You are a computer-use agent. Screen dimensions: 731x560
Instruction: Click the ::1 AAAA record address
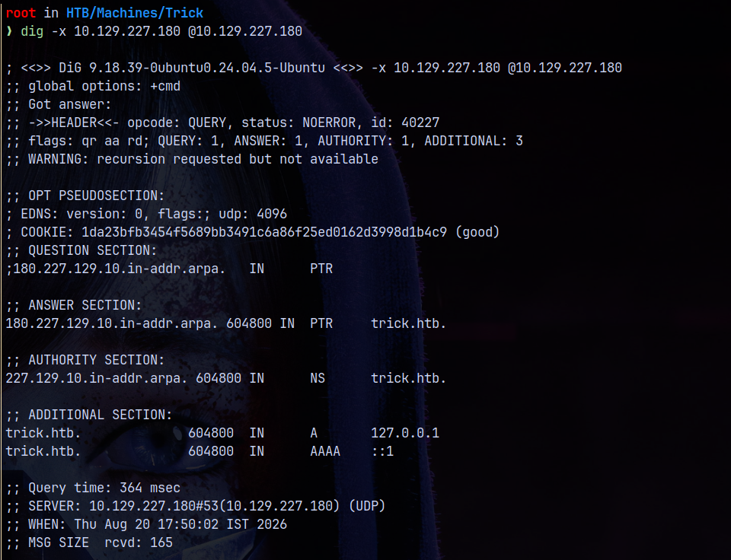(383, 451)
